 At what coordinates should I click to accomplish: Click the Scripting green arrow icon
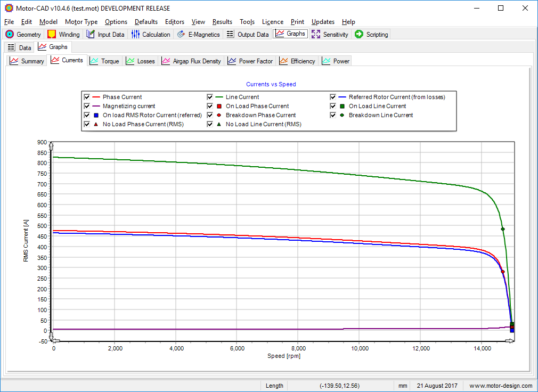[359, 34]
